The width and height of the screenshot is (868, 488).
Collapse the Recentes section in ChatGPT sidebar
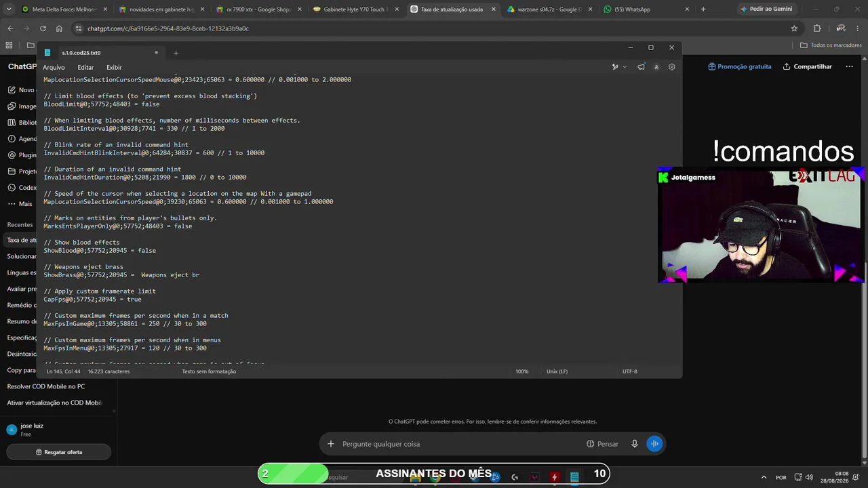(20, 224)
